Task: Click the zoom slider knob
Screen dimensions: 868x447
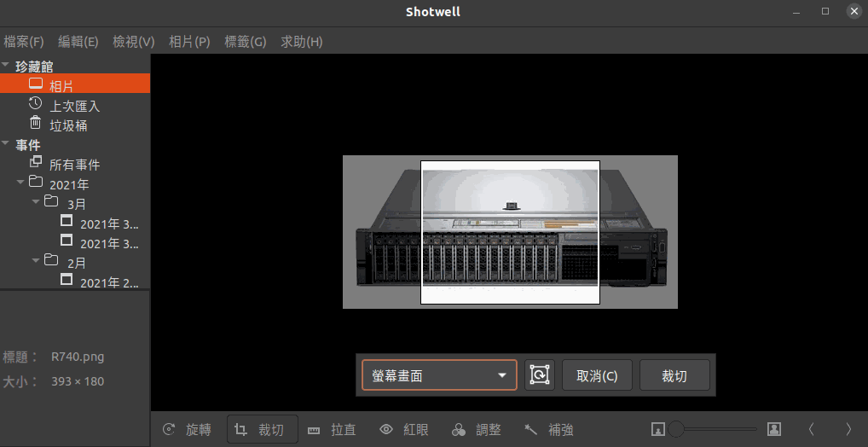Action: pos(676,429)
